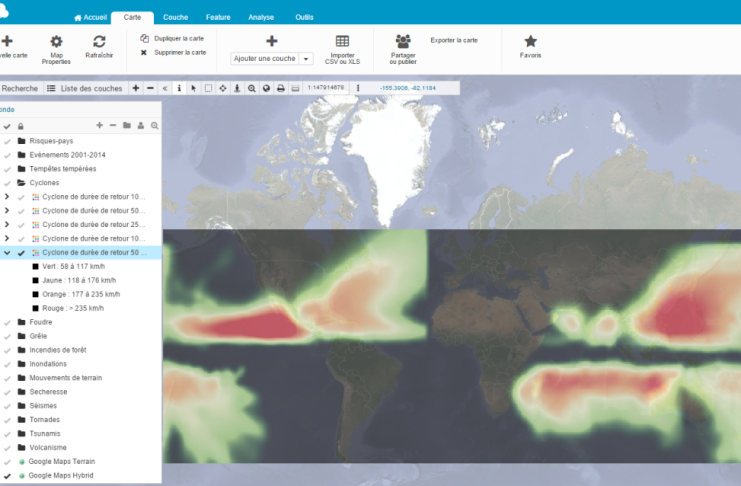Add the map to Favoris star
The height and width of the screenshot is (486, 741).
(x=531, y=41)
